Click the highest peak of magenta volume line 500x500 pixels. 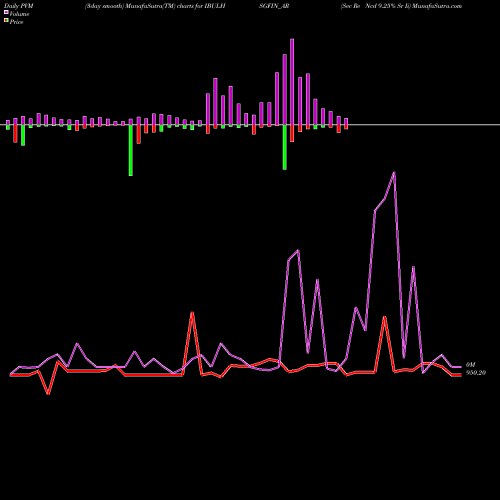[x=394, y=172]
